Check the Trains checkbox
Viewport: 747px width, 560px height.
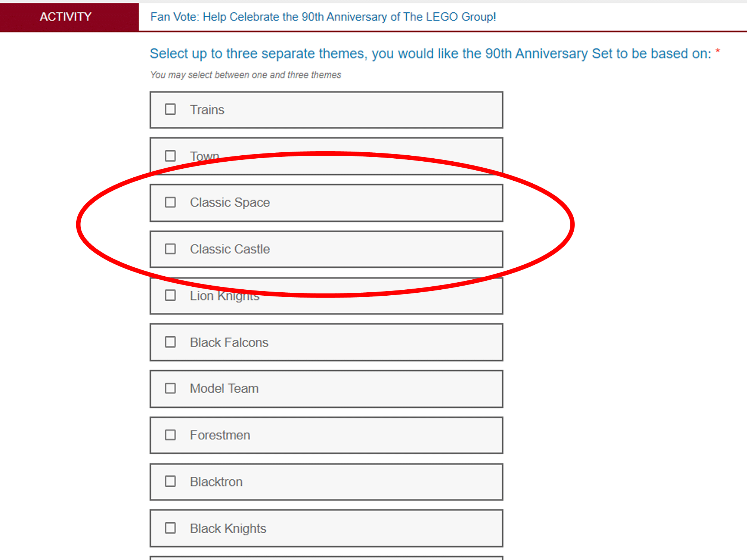click(170, 109)
